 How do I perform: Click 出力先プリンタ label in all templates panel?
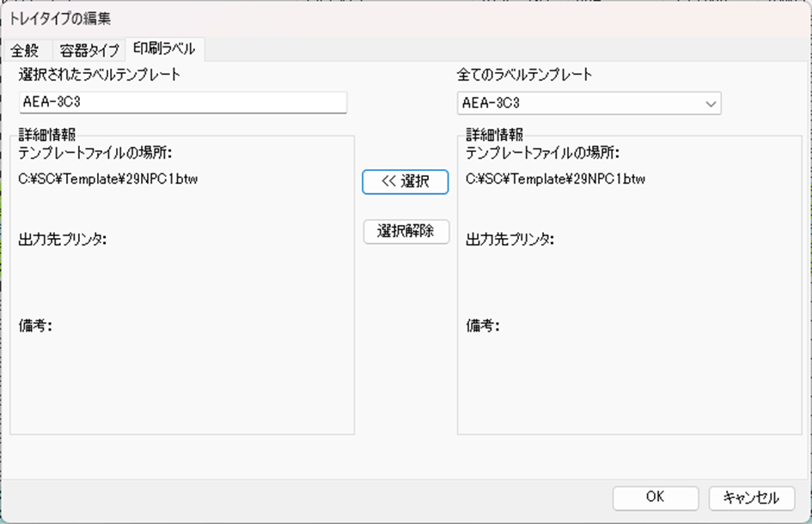click(510, 240)
